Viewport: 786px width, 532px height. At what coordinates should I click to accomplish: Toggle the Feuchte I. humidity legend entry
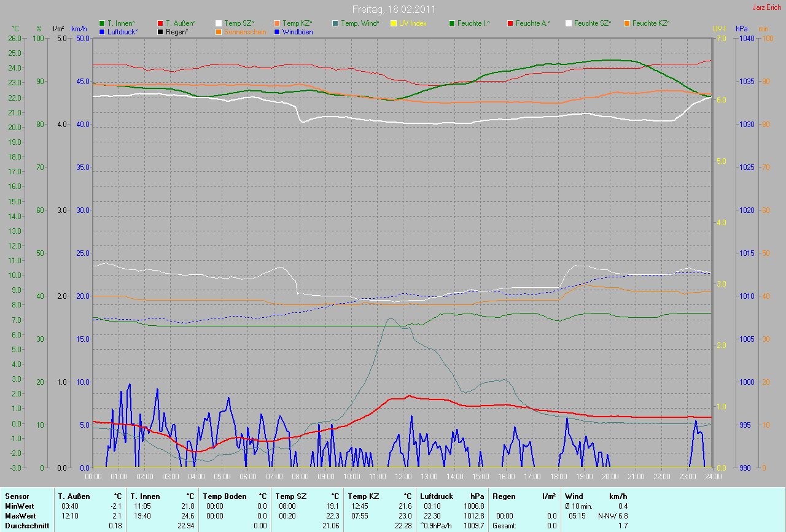[473, 23]
